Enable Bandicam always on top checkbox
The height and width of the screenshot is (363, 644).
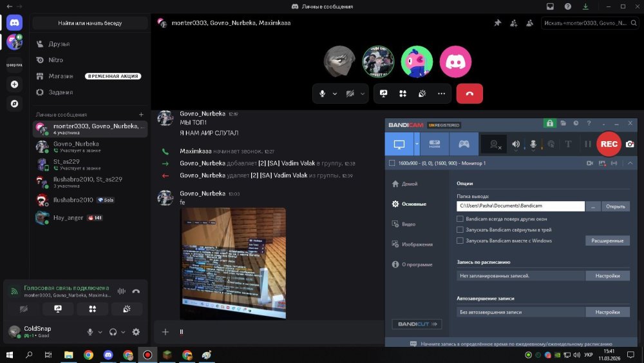tap(460, 219)
